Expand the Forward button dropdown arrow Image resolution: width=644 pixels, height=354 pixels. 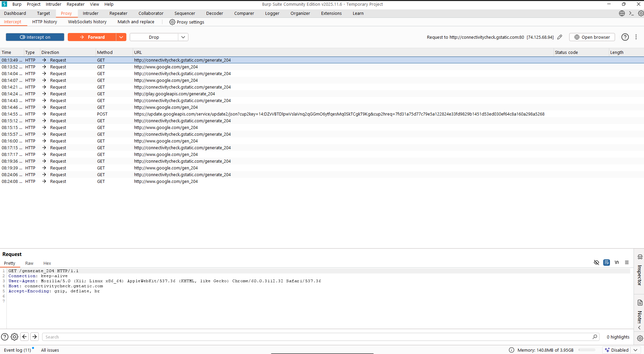pos(121,37)
